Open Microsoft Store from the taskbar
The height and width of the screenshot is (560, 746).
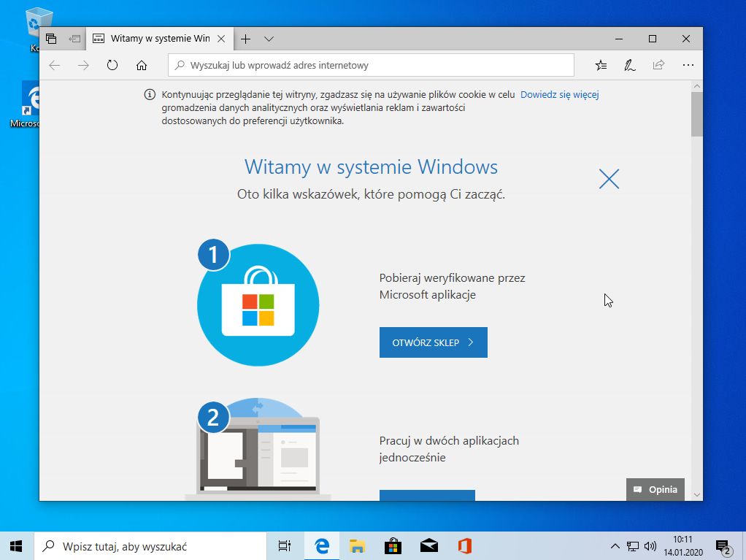click(x=393, y=546)
